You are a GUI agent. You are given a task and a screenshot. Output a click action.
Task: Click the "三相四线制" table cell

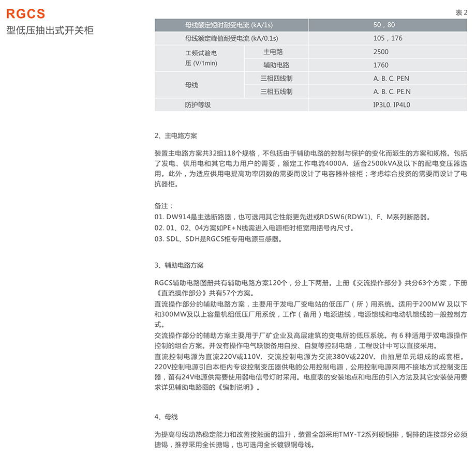coord(276,79)
